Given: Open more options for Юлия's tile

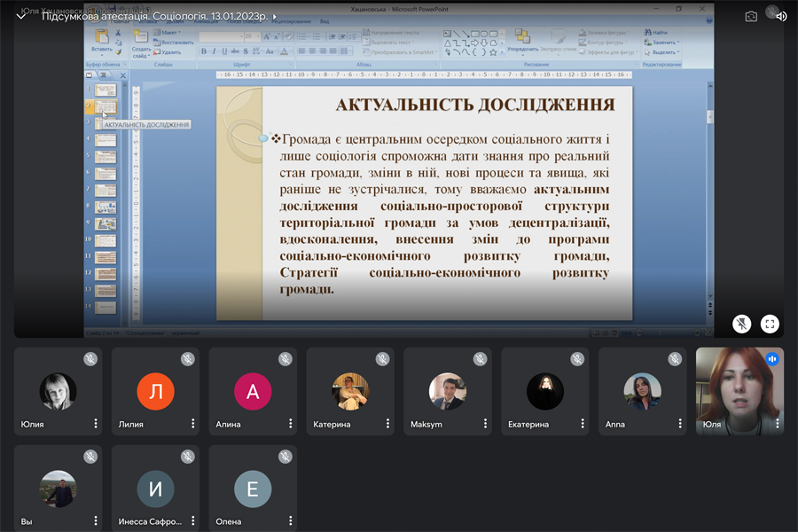Looking at the screenshot, I should pos(96,424).
